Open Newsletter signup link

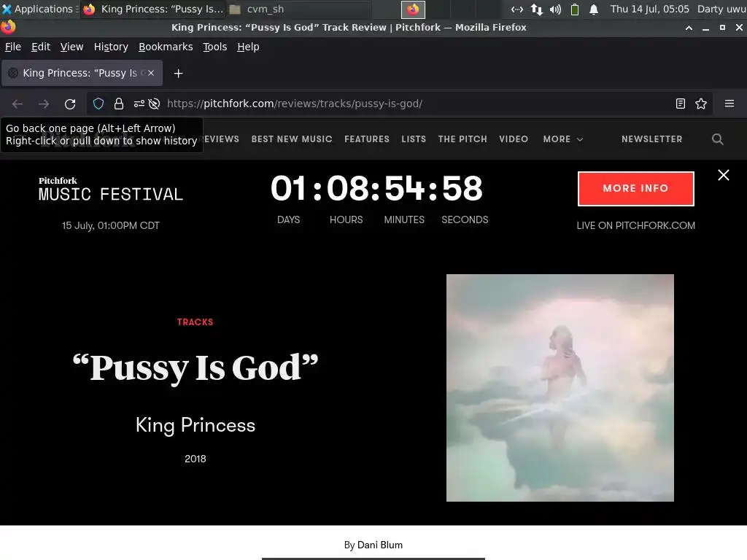[x=651, y=139]
